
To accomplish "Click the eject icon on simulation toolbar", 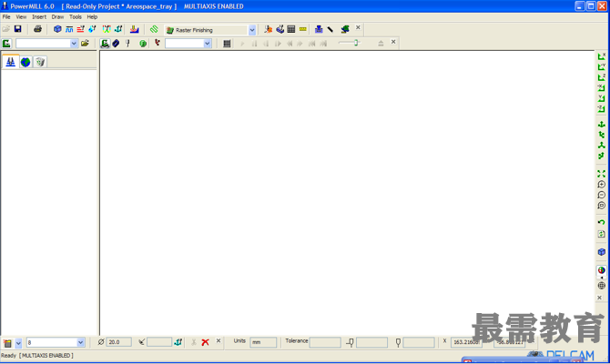I will pyautogui.click(x=381, y=44).
